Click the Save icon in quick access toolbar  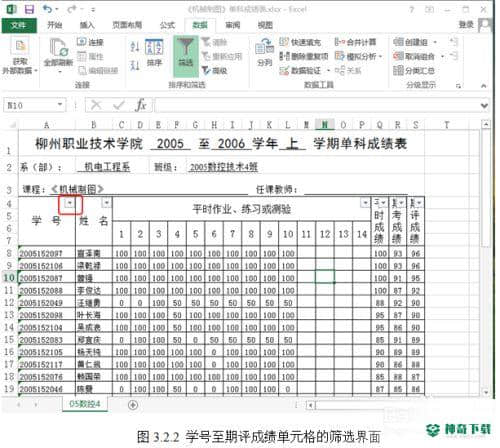click(29, 9)
